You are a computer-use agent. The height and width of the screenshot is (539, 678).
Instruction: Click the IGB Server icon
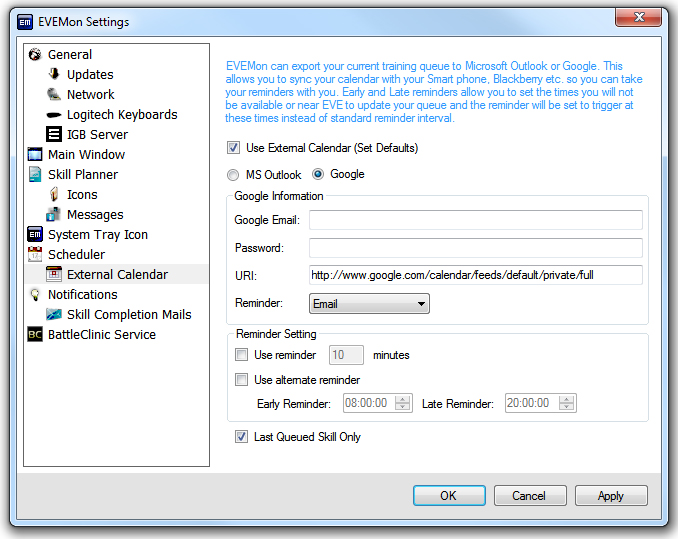(x=54, y=135)
